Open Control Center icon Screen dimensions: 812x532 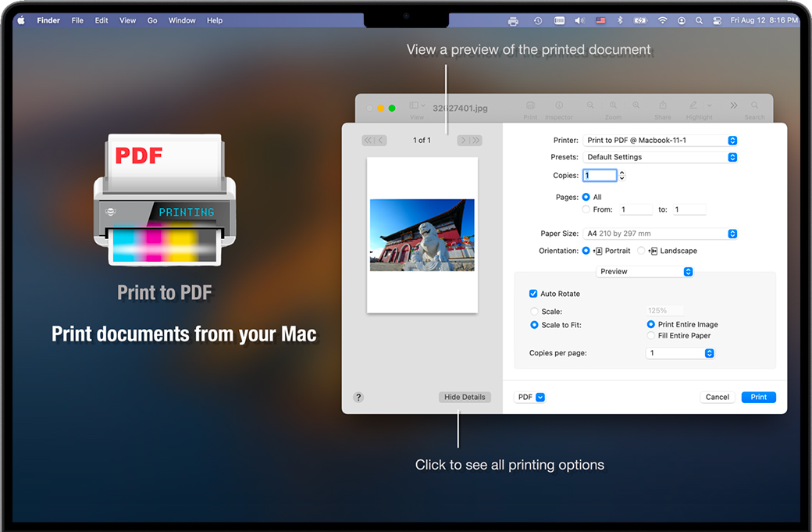tap(718, 21)
